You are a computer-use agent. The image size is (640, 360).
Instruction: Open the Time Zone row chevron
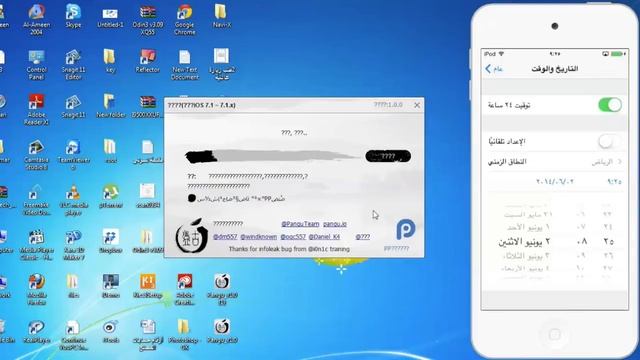tap(620, 162)
